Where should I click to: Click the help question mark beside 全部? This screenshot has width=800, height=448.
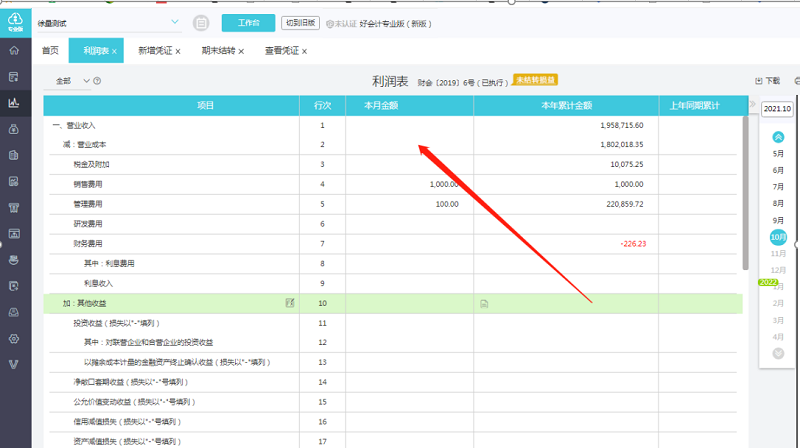tap(98, 81)
